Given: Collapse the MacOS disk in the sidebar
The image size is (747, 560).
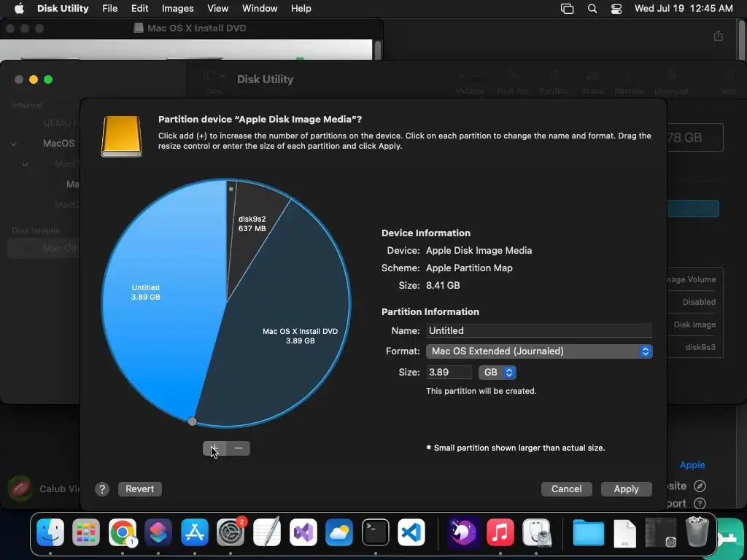Looking at the screenshot, I should (14, 144).
